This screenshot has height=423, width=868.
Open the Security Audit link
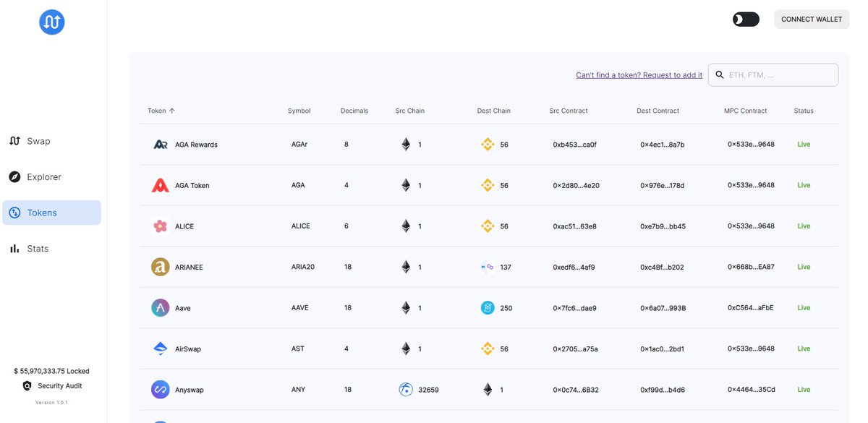pyautogui.click(x=60, y=386)
